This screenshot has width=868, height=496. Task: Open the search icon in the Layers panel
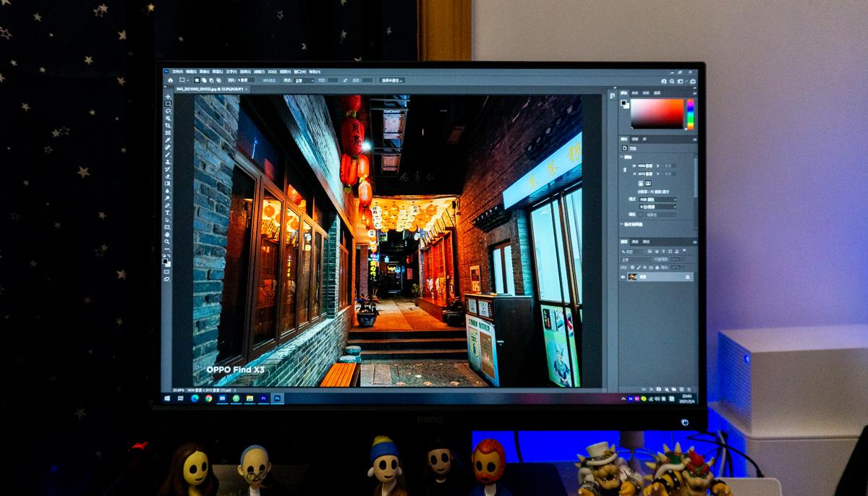tap(622, 252)
